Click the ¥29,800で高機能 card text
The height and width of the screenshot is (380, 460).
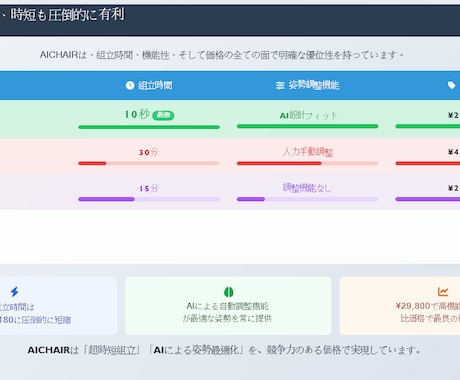[x=428, y=306]
